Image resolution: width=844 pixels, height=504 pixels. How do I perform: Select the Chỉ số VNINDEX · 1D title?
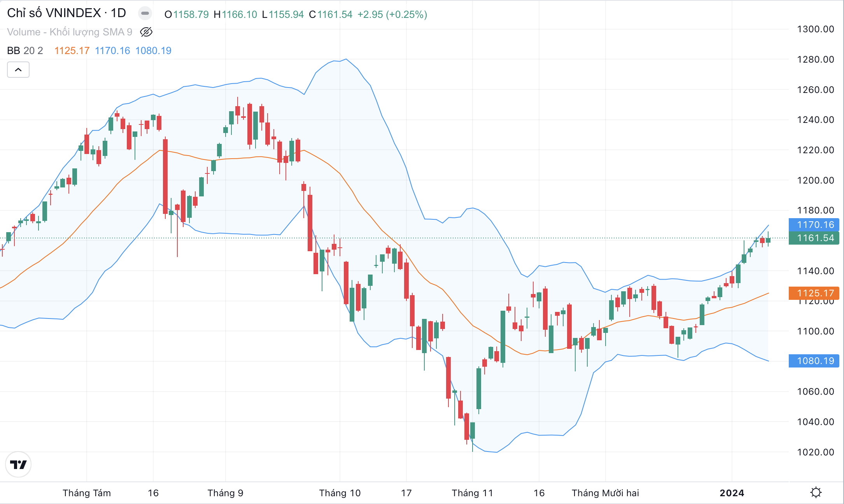[67, 13]
